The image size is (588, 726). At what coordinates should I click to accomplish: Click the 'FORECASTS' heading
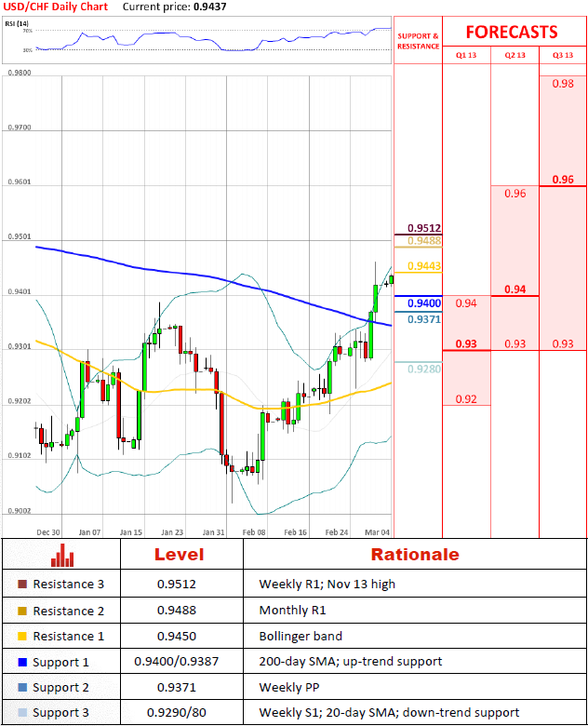[x=512, y=32]
